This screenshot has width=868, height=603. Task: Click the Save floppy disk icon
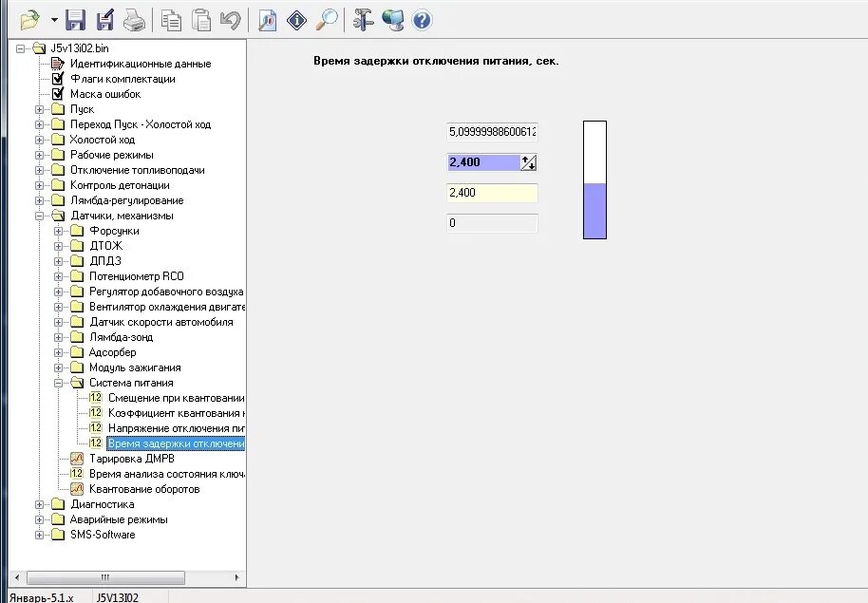pos(75,21)
